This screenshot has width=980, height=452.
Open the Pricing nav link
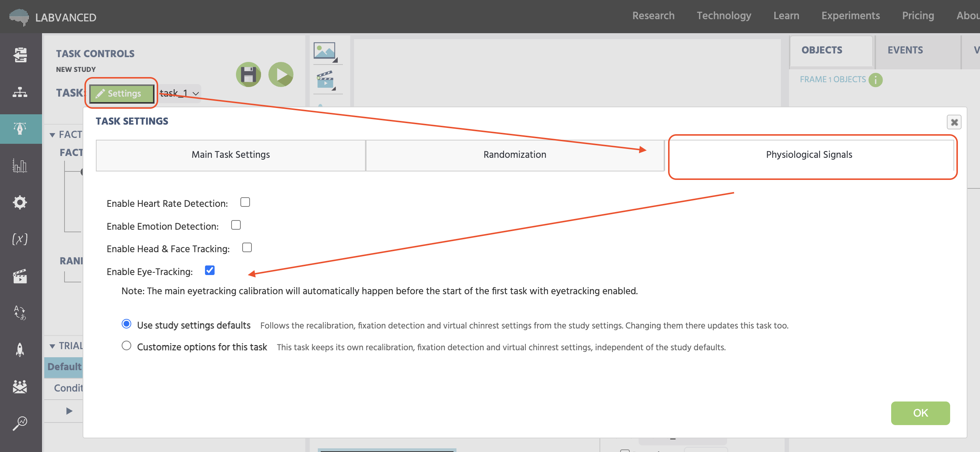(918, 15)
